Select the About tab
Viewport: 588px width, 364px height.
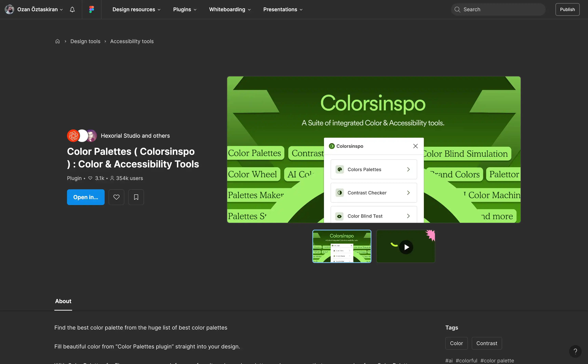coord(63,301)
